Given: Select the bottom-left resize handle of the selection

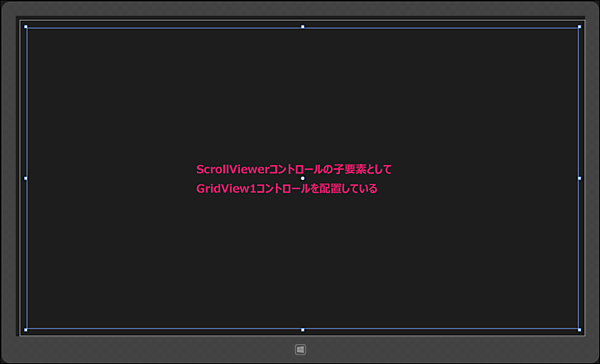Looking at the screenshot, I should pos(26,330).
